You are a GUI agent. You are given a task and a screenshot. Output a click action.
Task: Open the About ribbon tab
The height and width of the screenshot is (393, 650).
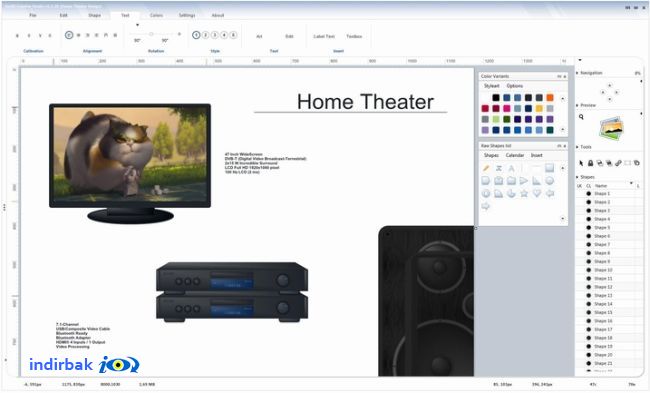tap(218, 15)
